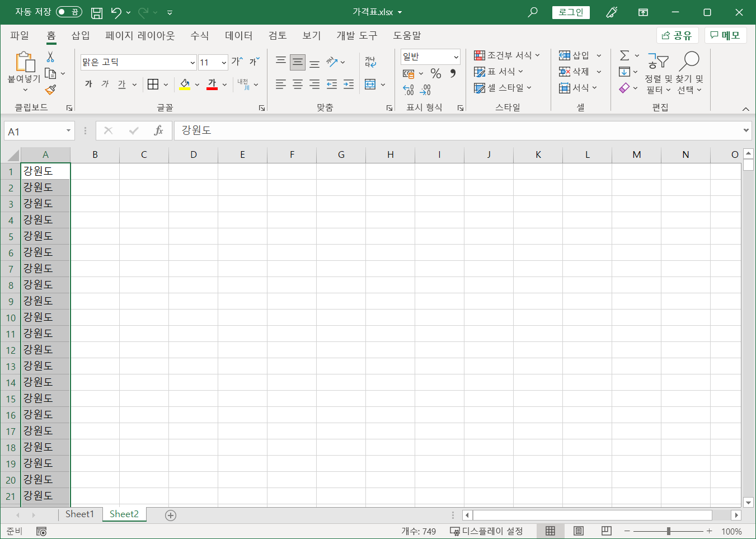The image size is (756, 539).
Task: Toggle align text left
Action: click(281, 85)
